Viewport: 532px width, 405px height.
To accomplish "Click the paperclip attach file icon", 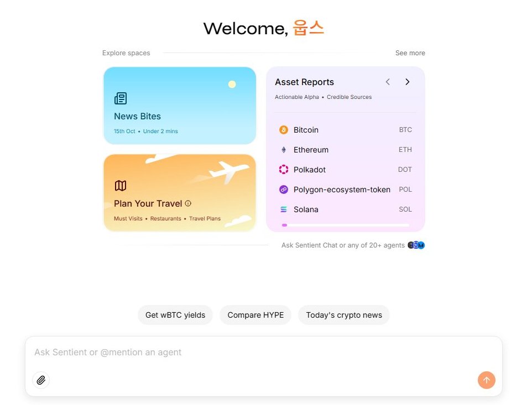I will (x=41, y=380).
